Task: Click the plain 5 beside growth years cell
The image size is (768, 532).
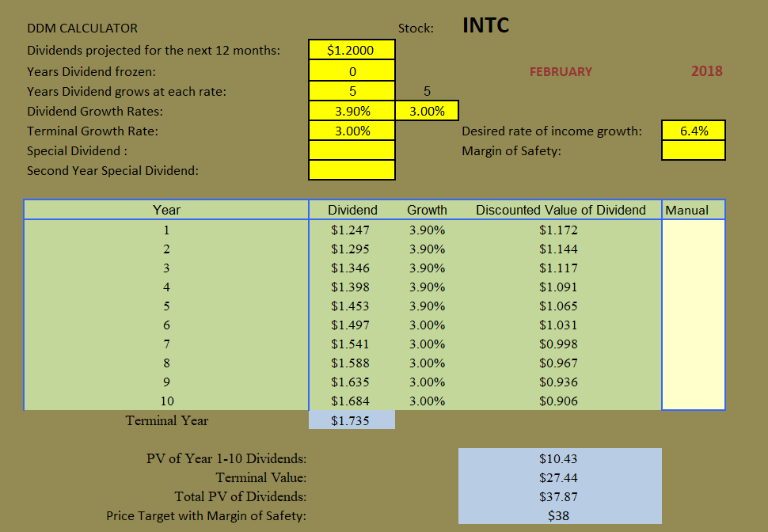Action: pos(427,91)
